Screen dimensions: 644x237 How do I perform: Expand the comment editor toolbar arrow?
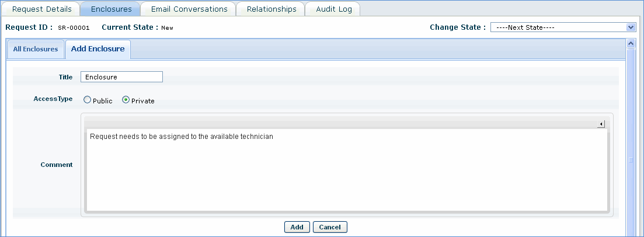601,124
